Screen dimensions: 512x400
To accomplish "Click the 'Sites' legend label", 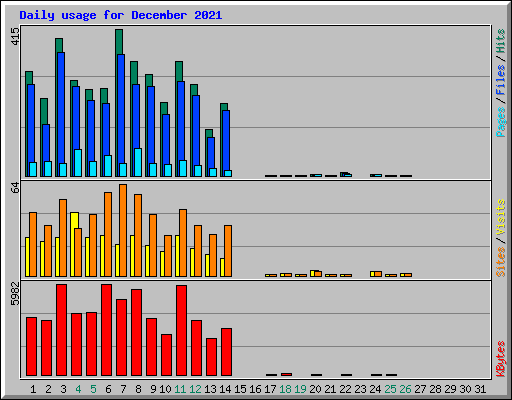I will tap(500, 262).
